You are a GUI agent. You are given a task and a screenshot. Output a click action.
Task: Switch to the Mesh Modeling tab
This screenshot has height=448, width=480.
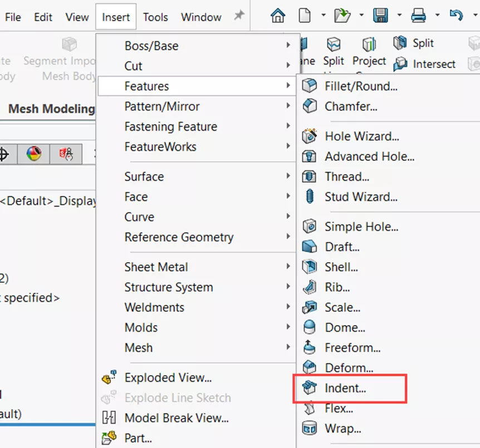tap(51, 109)
